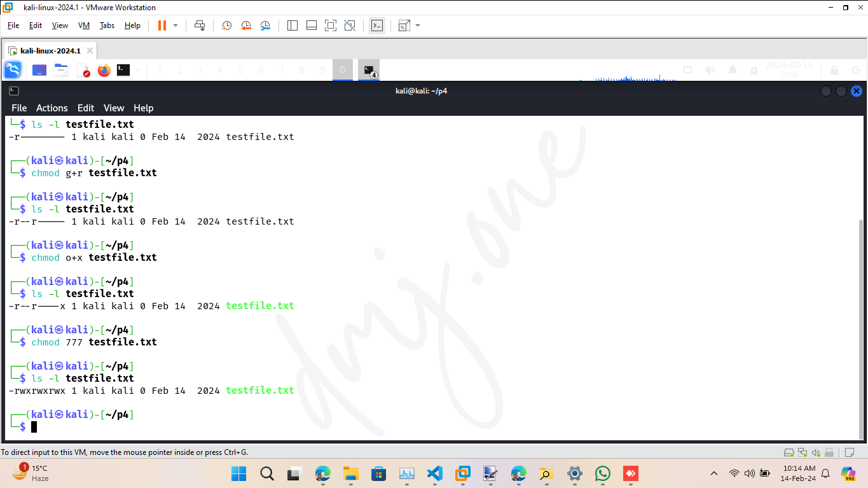868x488 pixels.
Task: Open Visual Studio Code from taskbar
Action: tap(434, 473)
